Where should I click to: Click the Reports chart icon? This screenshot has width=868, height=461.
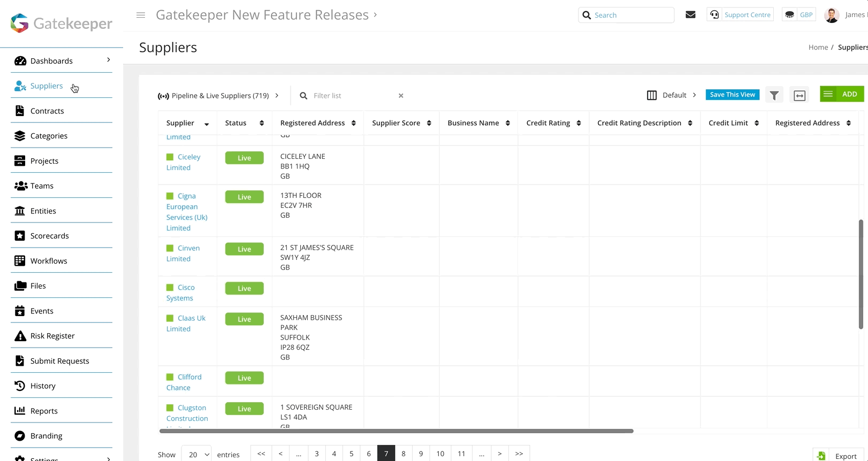[20, 411]
